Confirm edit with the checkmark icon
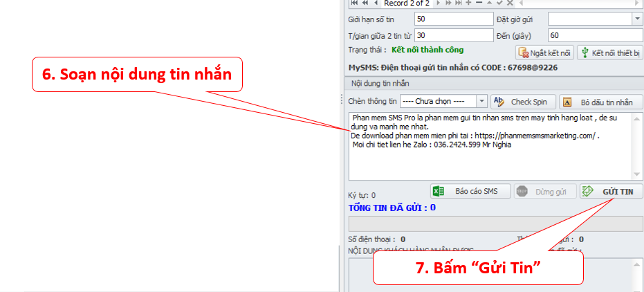 click(x=499, y=3)
